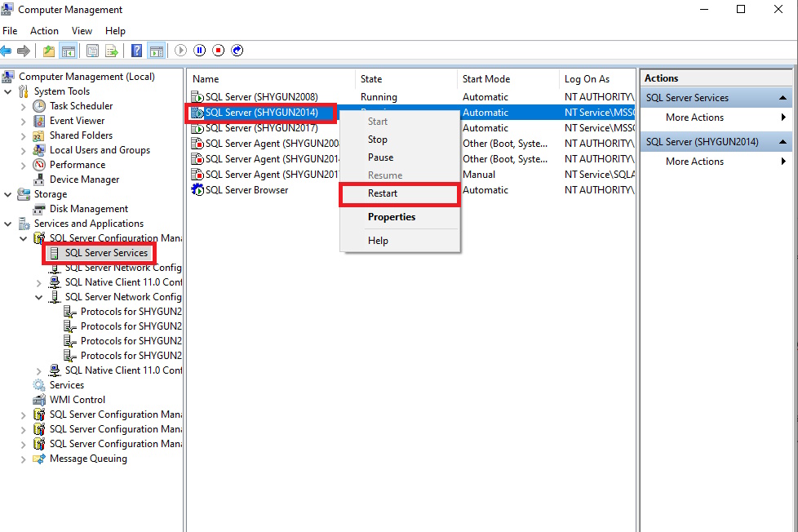Click the SQL Server (SHYGUN2008) service icon
This screenshot has height=532, width=798.
click(x=197, y=97)
